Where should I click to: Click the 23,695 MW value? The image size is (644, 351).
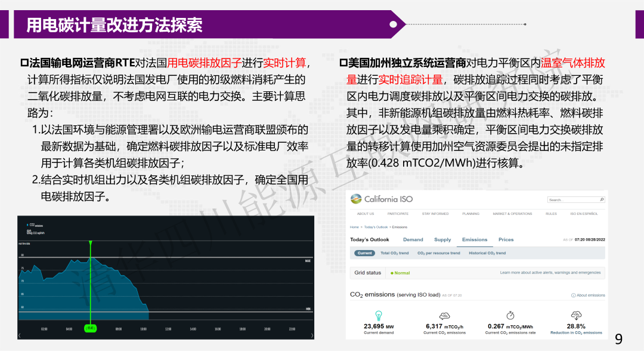click(x=379, y=327)
